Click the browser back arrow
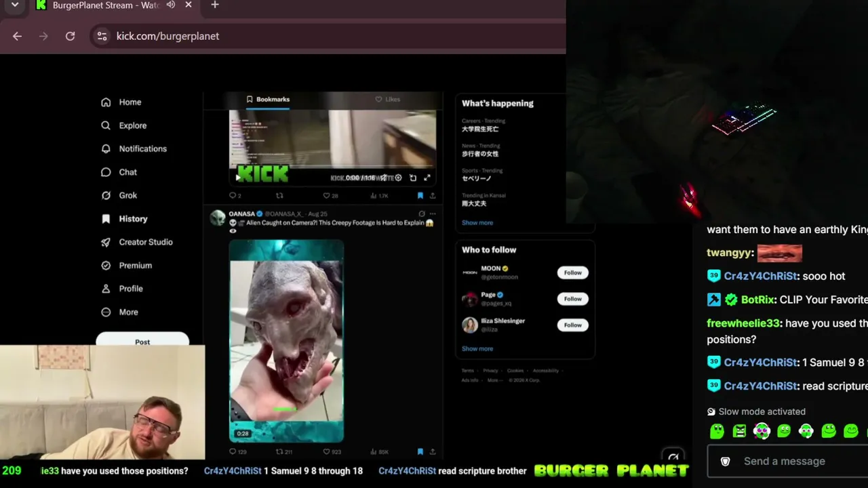868x488 pixels. pos(17,36)
